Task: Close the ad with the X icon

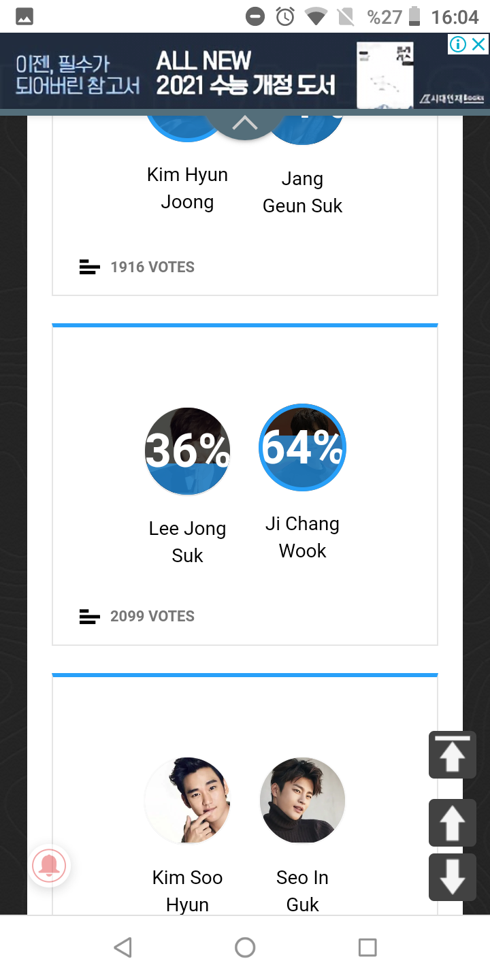Action: coord(479,45)
